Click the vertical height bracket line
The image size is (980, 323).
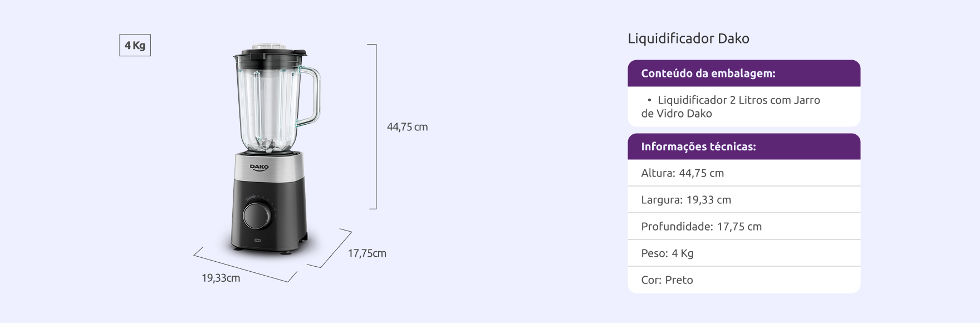376,126
